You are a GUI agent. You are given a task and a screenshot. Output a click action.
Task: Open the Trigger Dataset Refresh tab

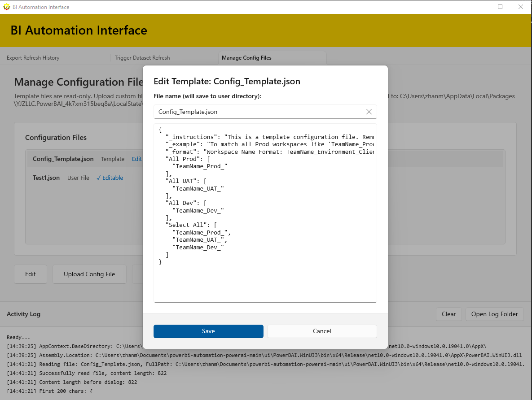click(142, 57)
